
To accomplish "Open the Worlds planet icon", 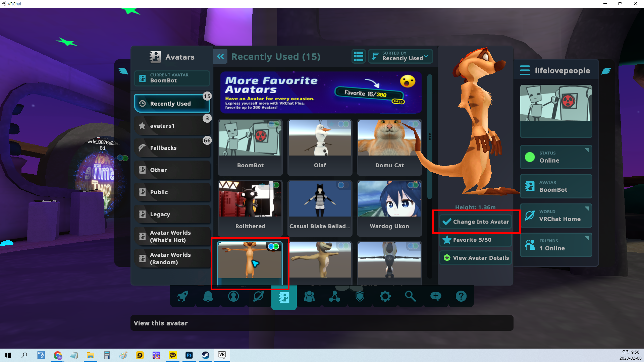I will [x=259, y=296].
